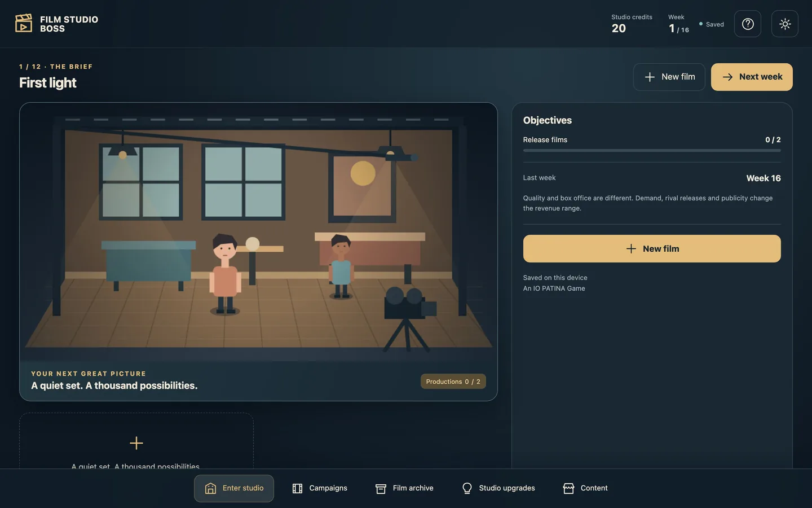Click the 0 / 2 release films count
The image size is (812, 508).
(773, 140)
